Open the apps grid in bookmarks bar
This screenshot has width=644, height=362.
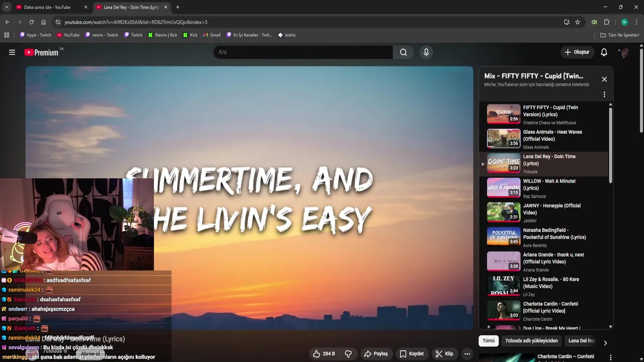(7, 35)
